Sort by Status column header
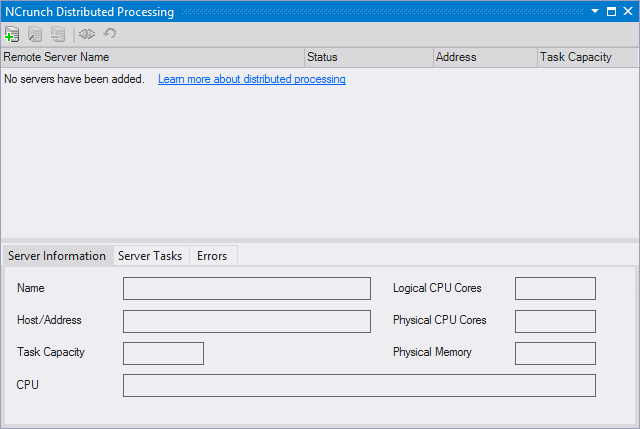Viewport: 640px width, 429px height. pos(368,57)
